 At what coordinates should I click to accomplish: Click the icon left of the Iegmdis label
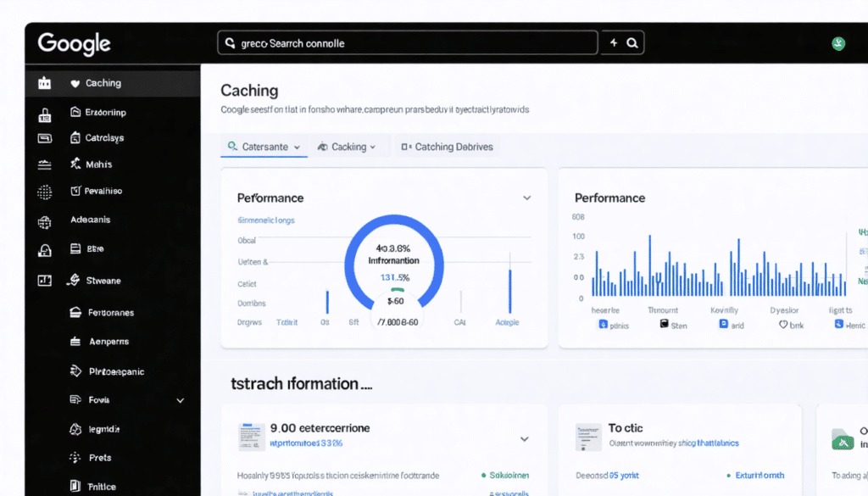(75, 429)
